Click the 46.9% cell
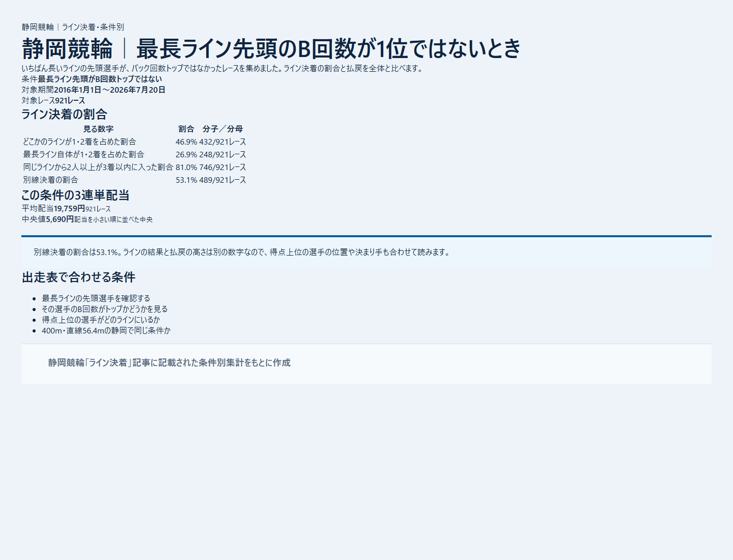The image size is (733, 560). (186, 142)
